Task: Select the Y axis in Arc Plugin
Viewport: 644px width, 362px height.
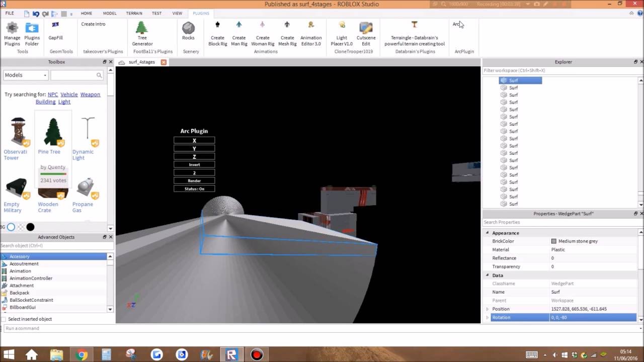Action: [x=194, y=148]
